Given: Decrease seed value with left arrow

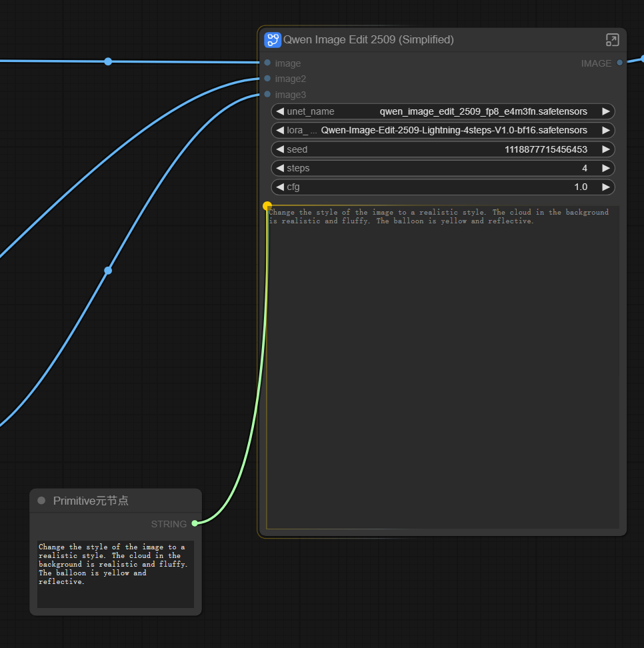Looking at the screenshot, I should tap(280, 149).
